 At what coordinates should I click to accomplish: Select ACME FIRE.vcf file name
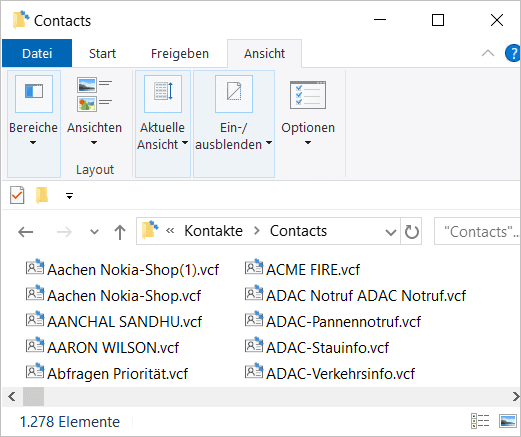click(313, 270)
